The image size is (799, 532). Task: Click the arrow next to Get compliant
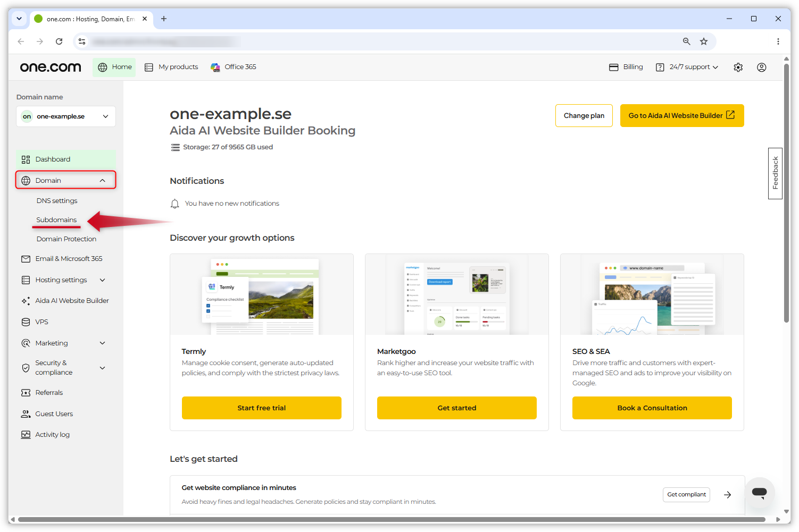click(727, 495)
